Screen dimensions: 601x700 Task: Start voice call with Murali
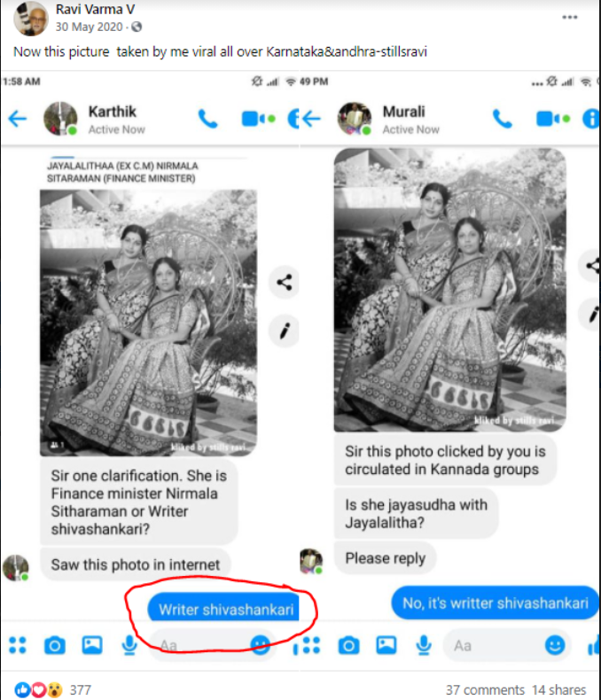(x=503, y=120)
